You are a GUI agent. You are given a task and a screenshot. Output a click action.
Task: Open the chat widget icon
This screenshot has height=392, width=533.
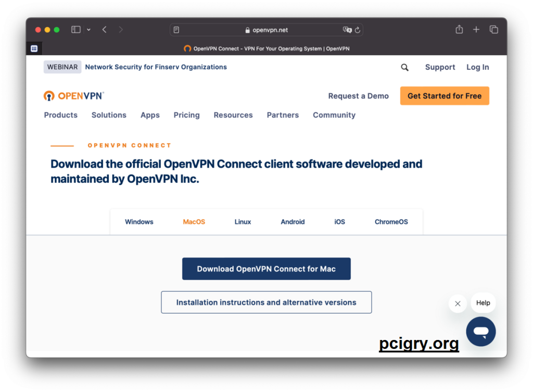tap(480, 332)
